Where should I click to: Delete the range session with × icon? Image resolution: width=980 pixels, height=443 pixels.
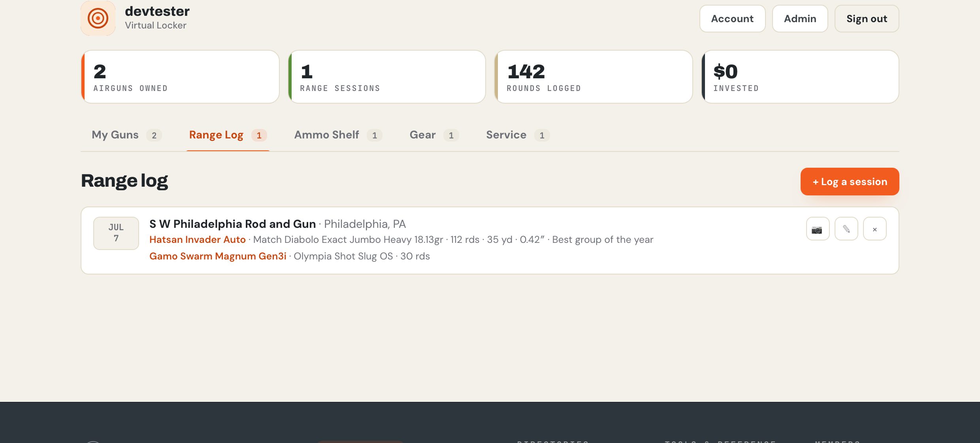(874, 229)
